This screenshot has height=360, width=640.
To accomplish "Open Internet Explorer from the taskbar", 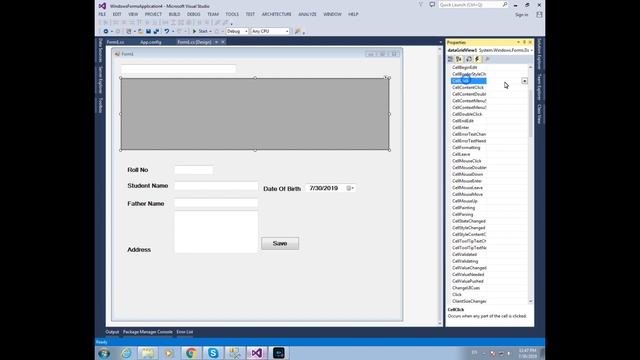I will (126, 353).
